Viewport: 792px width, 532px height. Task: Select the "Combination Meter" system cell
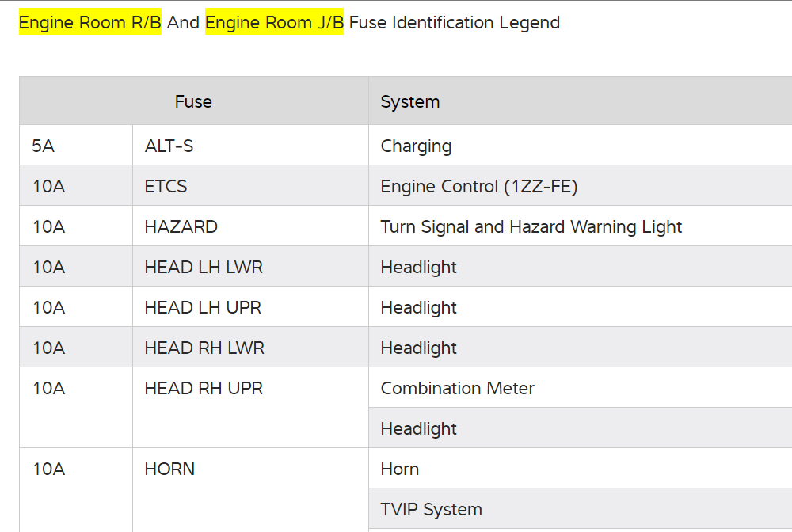click(457, 388)
